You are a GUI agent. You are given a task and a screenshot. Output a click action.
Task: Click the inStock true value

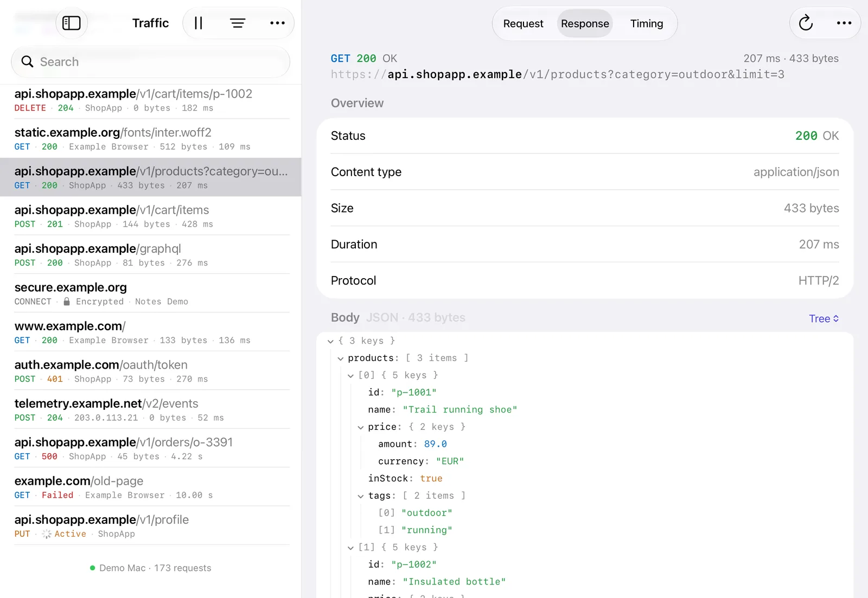tap(431, 479)
